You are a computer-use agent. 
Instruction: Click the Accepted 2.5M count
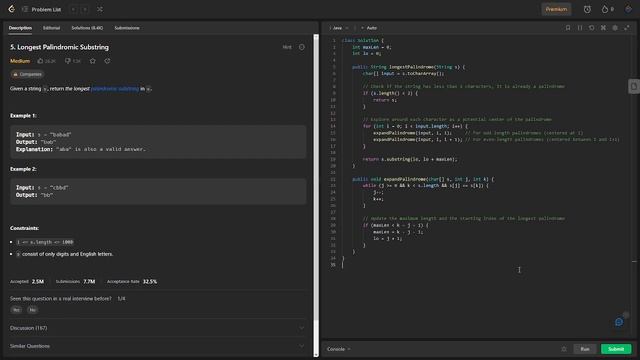pyautogui.click(x=38, y=281)
